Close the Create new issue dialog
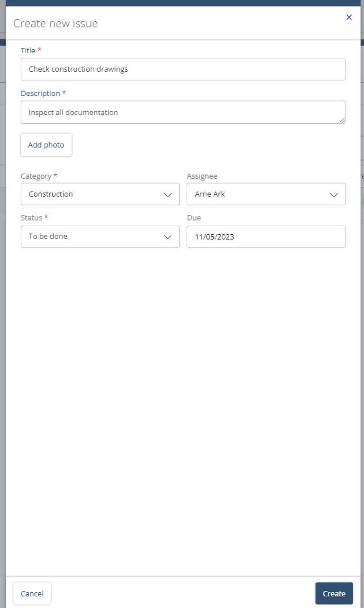The height and width of the screenshot is (608, 364). (x=349, y=18)
